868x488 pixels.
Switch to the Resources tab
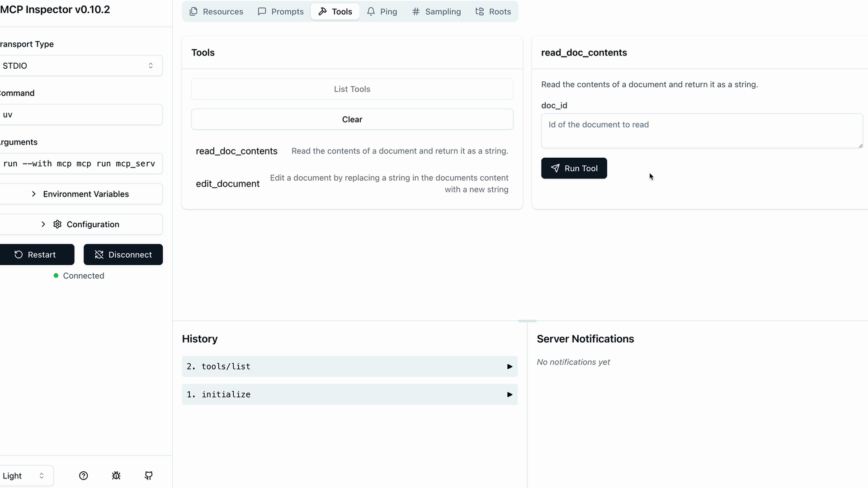[216, 11]
